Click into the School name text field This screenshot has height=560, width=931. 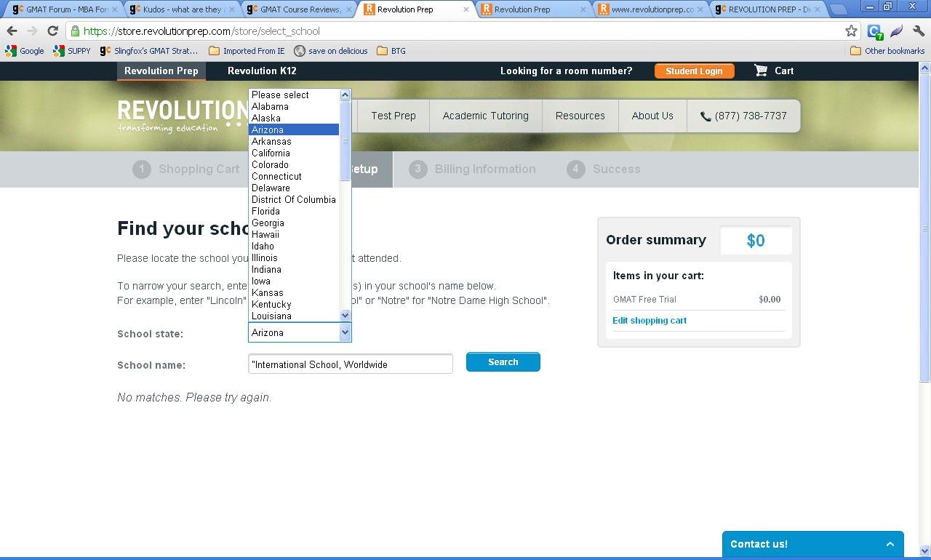pos(350,364)
